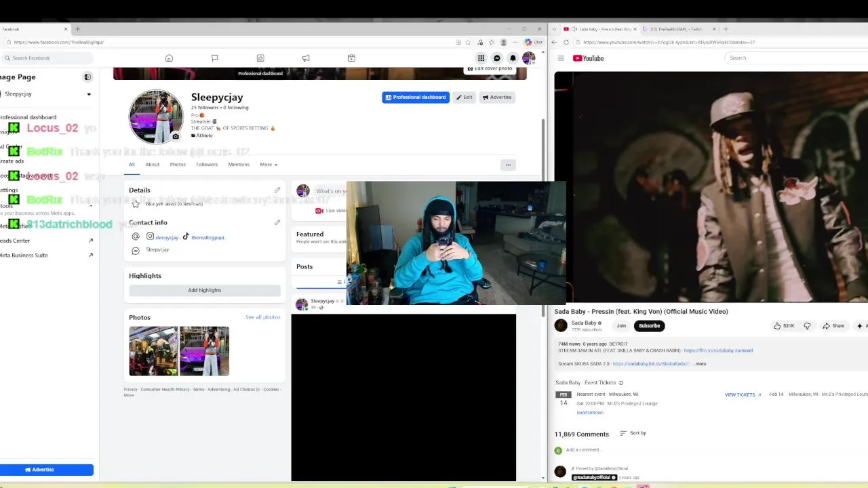This screenshot has width=868, height=488.
Task: Click the profile Edit button
Action: coord(465,98)
